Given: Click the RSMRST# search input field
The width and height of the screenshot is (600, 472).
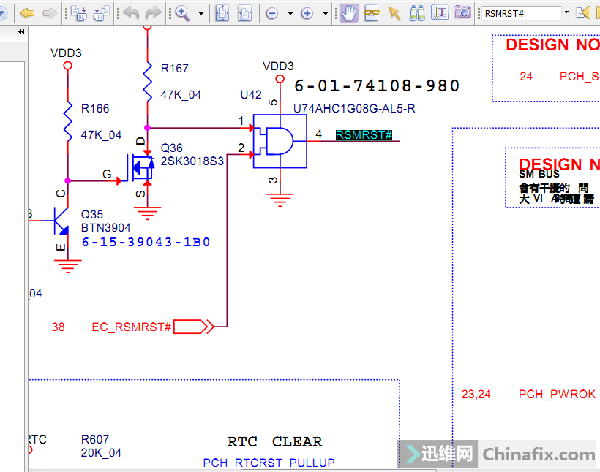Looking at the screenshot, I should (x=522, y=13).
